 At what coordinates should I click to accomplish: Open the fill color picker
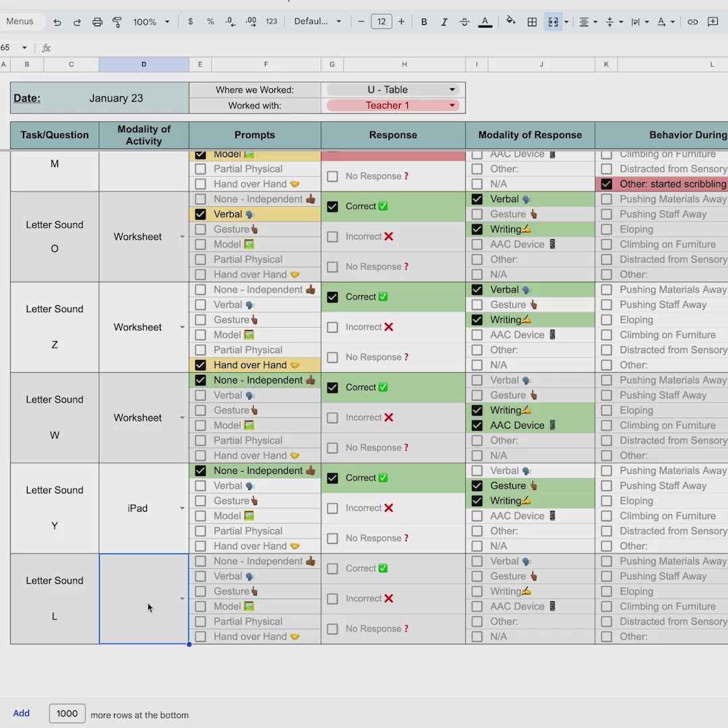pos(510,22)
